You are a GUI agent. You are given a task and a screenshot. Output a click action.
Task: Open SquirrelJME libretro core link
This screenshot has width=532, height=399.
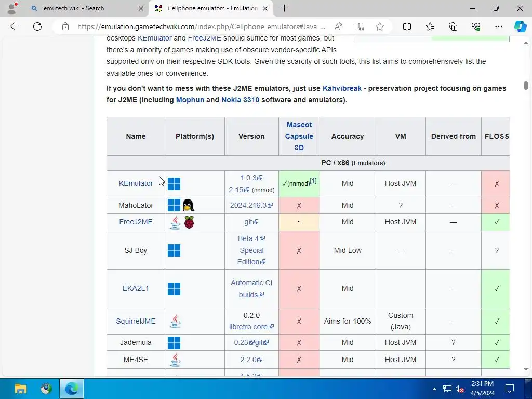pyautogui.click(x=251, y=327)
